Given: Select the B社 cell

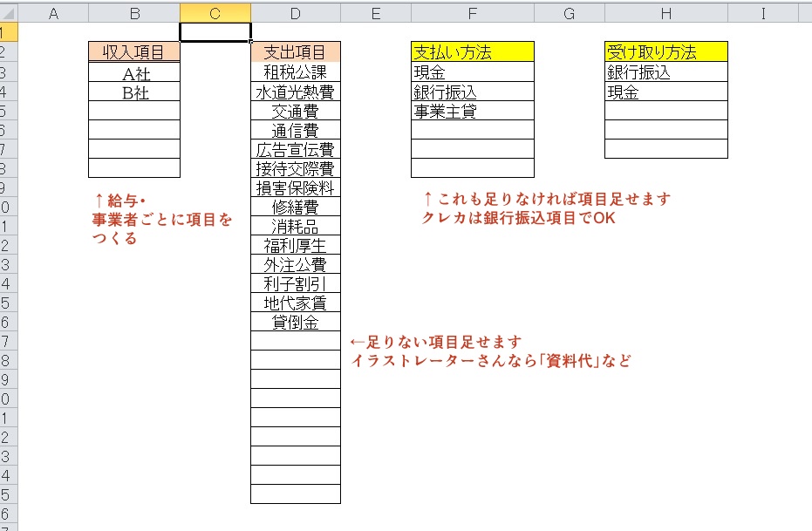Looking at the screenshot, I should pos(134,92).
